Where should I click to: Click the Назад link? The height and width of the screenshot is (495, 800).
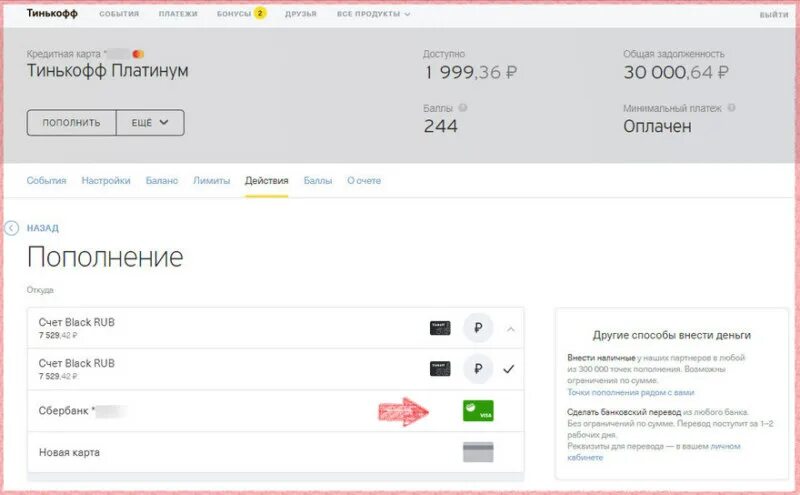click(43, 228)
